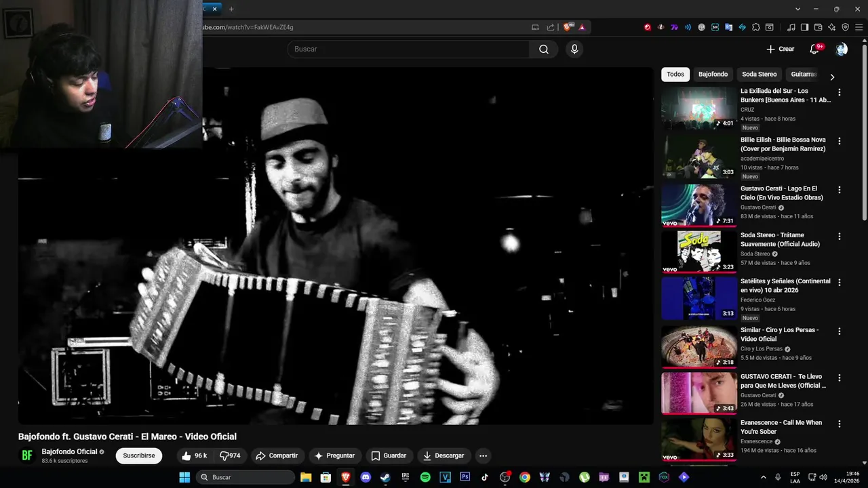Open the three-dot more actions menu under video
Screen dimensions: 868x488
[x=483, y=455]
